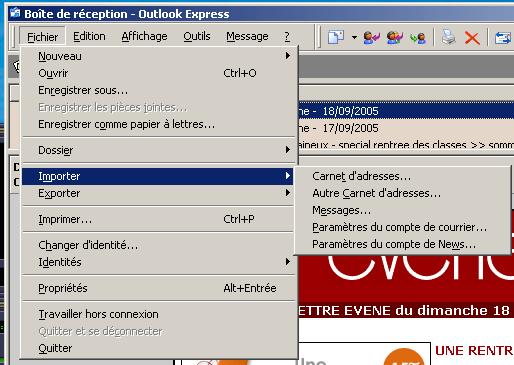Expand the Dossier submenu
Viewport: 514px width, 365px height.
(x=159, y=150)
